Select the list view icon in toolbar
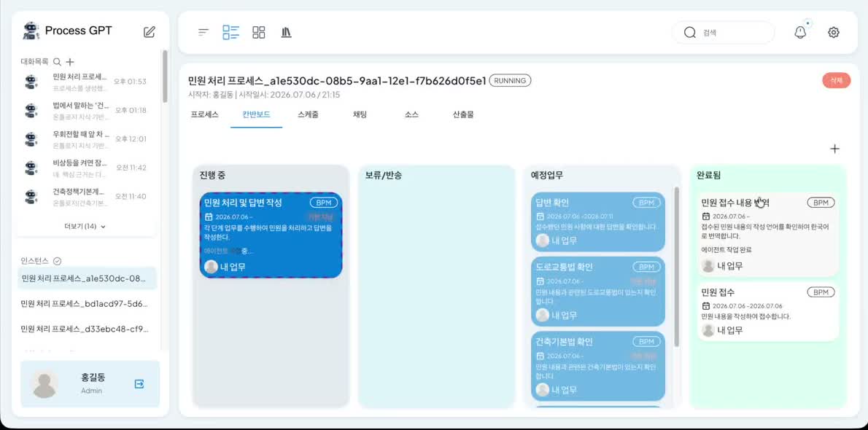The width and height of the screenshot is (868, 430). pyautogui.click(x=230, y=32)
